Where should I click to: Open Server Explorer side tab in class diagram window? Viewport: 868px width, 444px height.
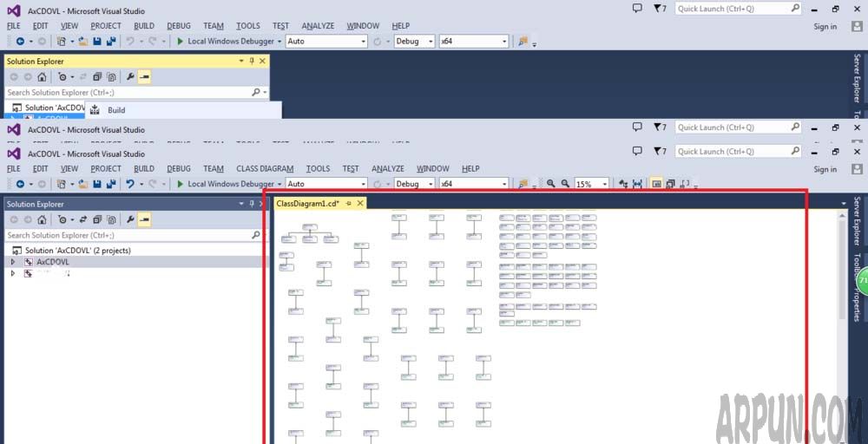pyautogui.click(x=857, y=220)
